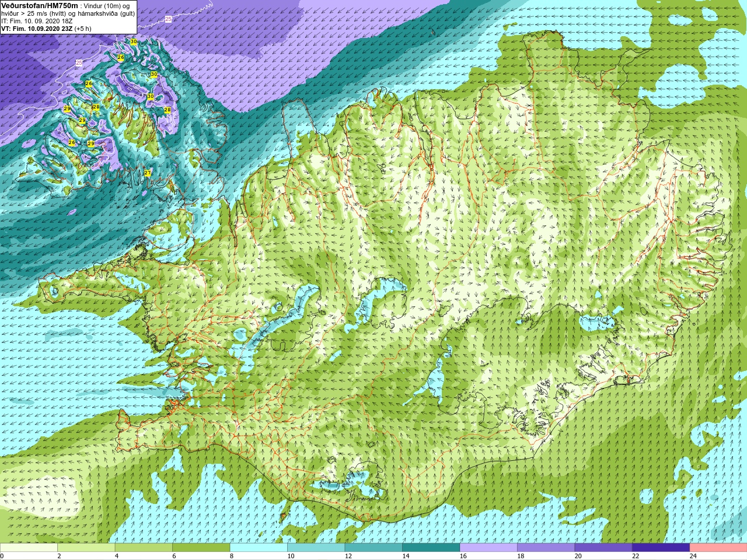
Task: Click the legend scale number 22
Action: coord(636,556)
